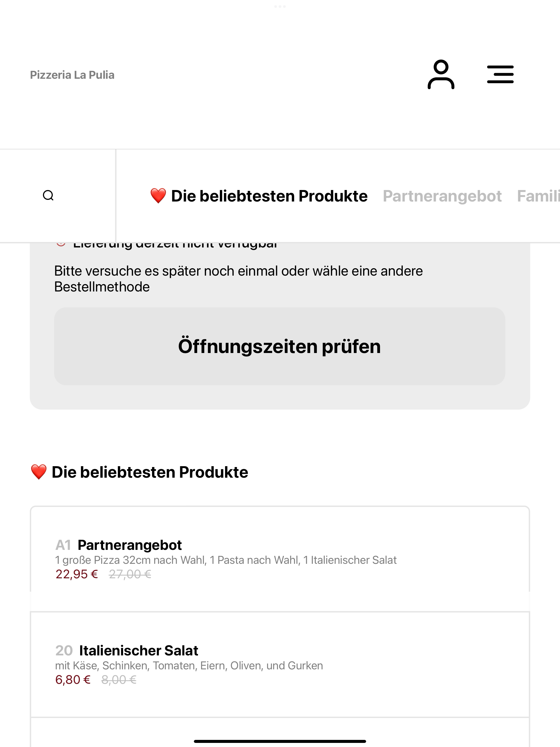Tap the Partnerangebot description text line

(226, 560)
